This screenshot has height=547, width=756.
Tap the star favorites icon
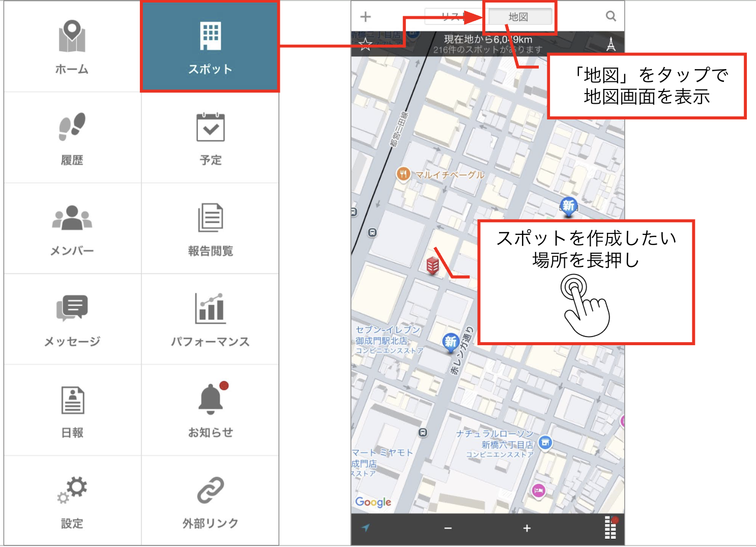click(365, 45)
